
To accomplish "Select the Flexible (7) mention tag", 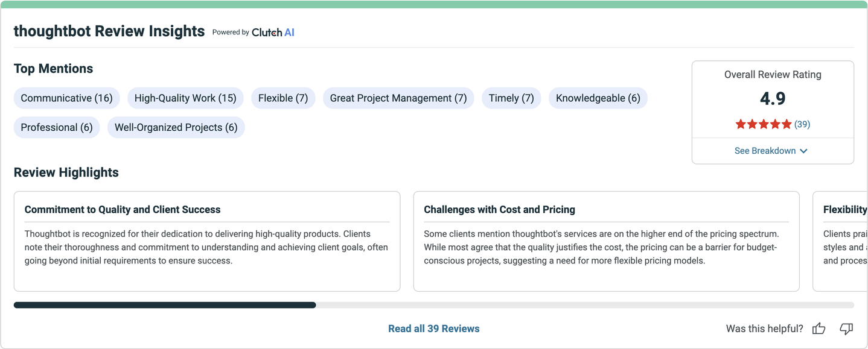I will (x=283, y=98).
